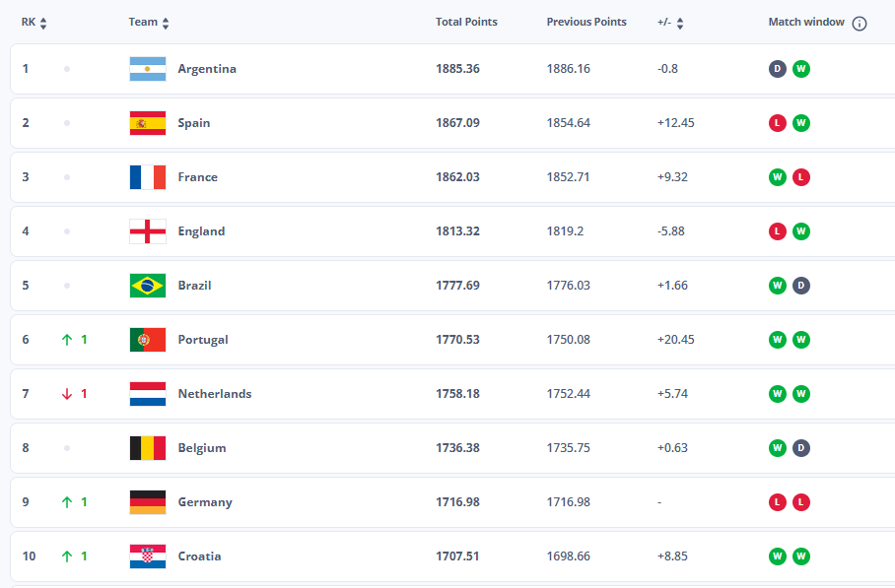Click England's green win badge
Screen dimensions: 895x588
[x=801, y=231]
